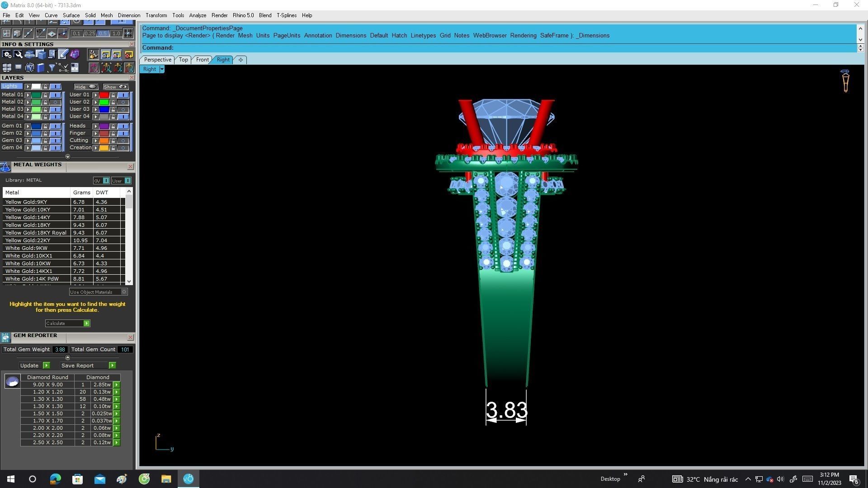Click the grid snap icon beside 1.0
The width and height of the screenshot is (868, 488).
pyautogui.click(x=128, y=33)
